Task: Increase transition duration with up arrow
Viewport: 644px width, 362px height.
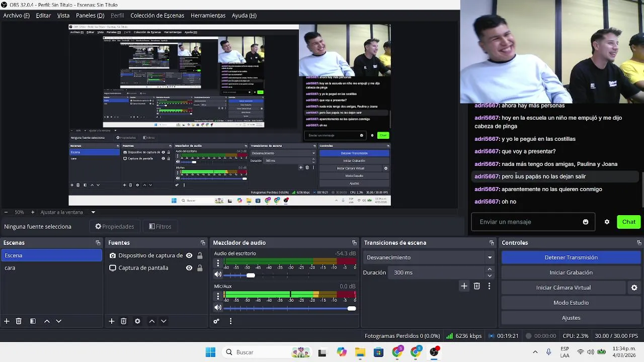Action: click(x=490, y=269)
